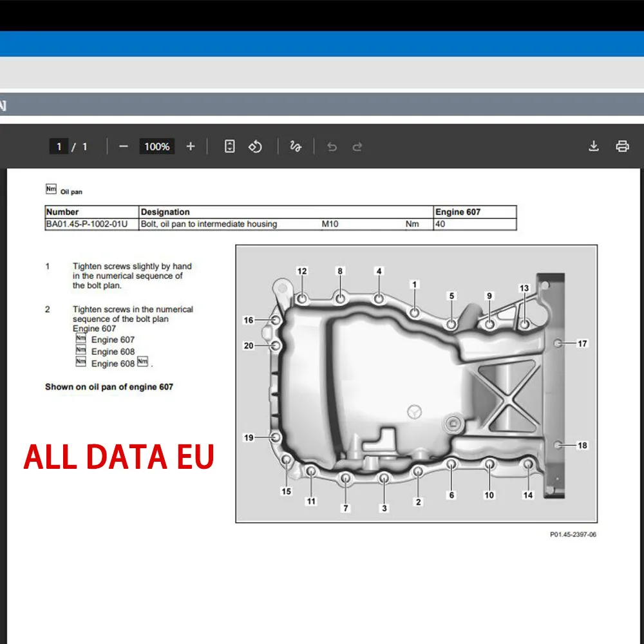Click the zoom in plus button
Image resolution: width=644 pixels, height=644 pixels.
(x=191, y=147)
